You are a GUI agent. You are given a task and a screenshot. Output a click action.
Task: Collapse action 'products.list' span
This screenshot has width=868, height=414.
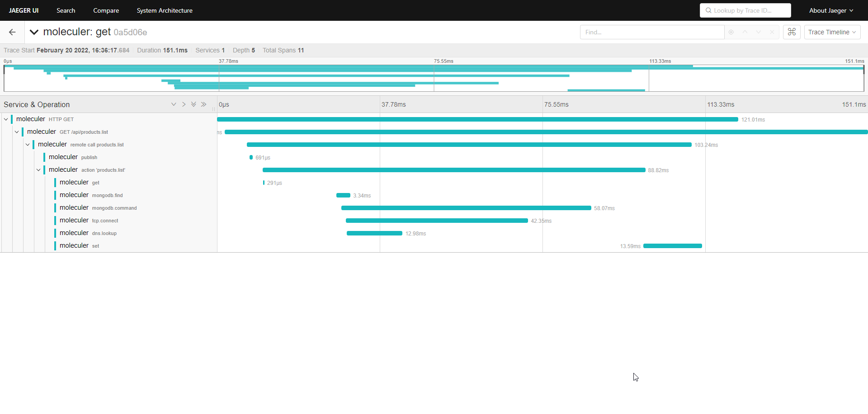(38, 170)
